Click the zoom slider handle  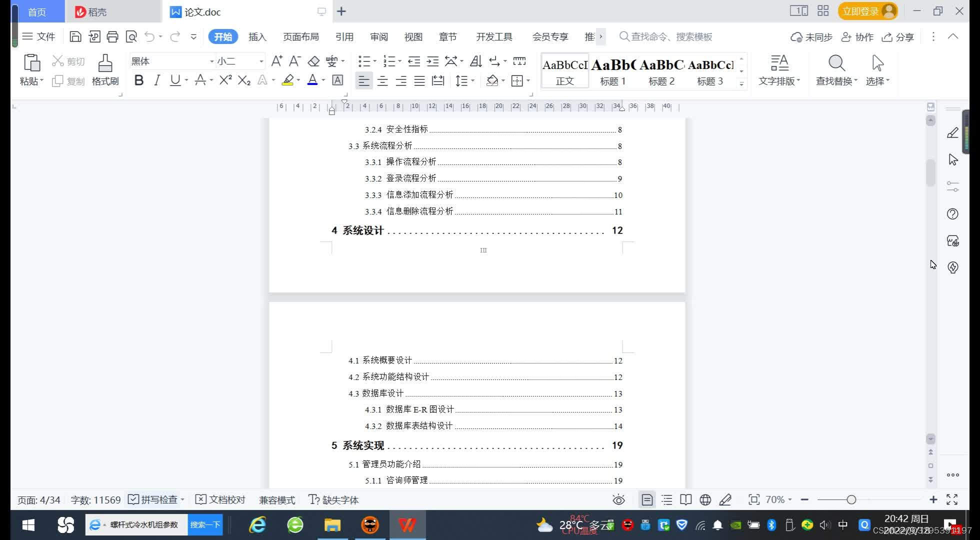point(851,499)
